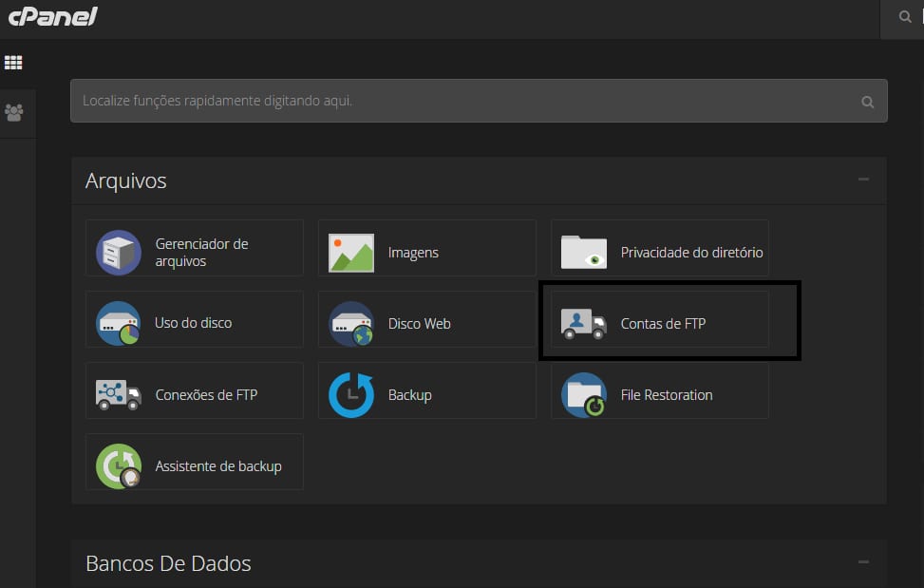924x588 pixels.
Task: Open the File Restoration link
Action: tap(667, 395)
